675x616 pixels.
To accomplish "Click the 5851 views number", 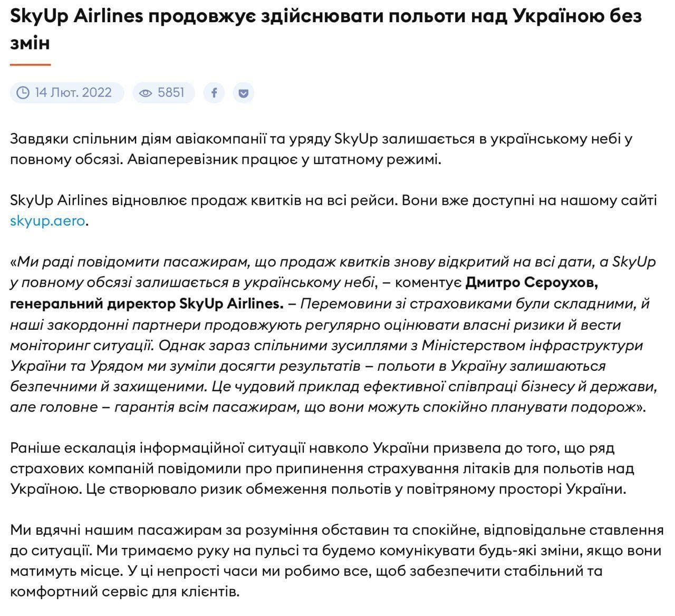I will (x=171, y=93).
